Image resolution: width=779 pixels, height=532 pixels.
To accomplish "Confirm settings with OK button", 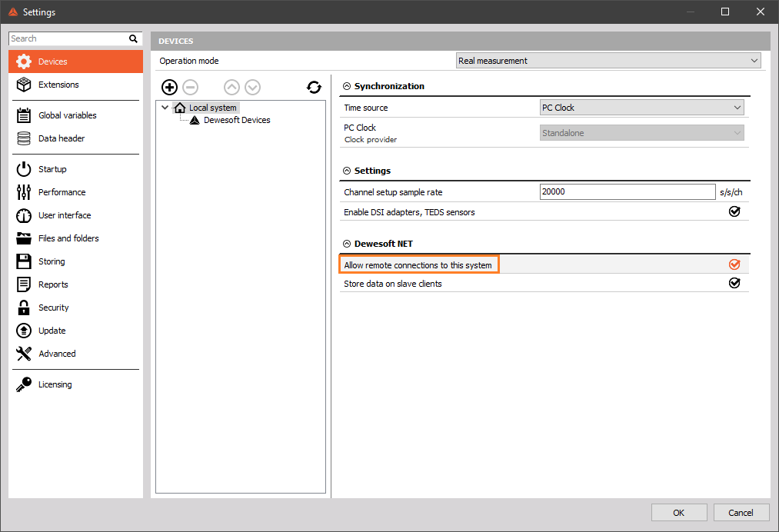I will pyautogui.click(x=678, y=513).
